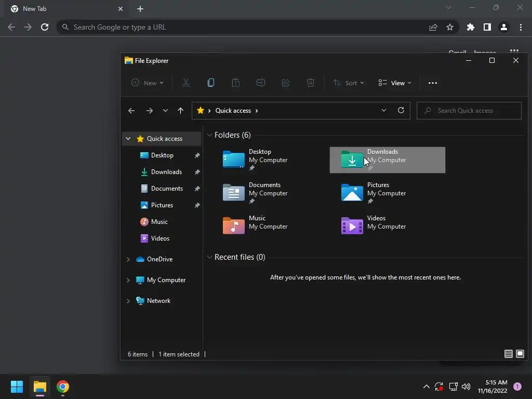Image resolution: width=532 pixels, height=399 pixels.
Task: Open the notification count badge
Action: 517,387
